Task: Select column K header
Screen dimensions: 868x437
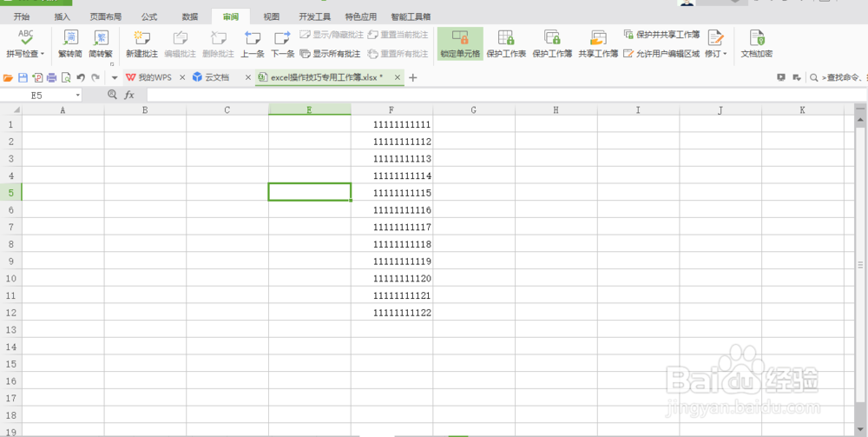Action: coord(803,109)
